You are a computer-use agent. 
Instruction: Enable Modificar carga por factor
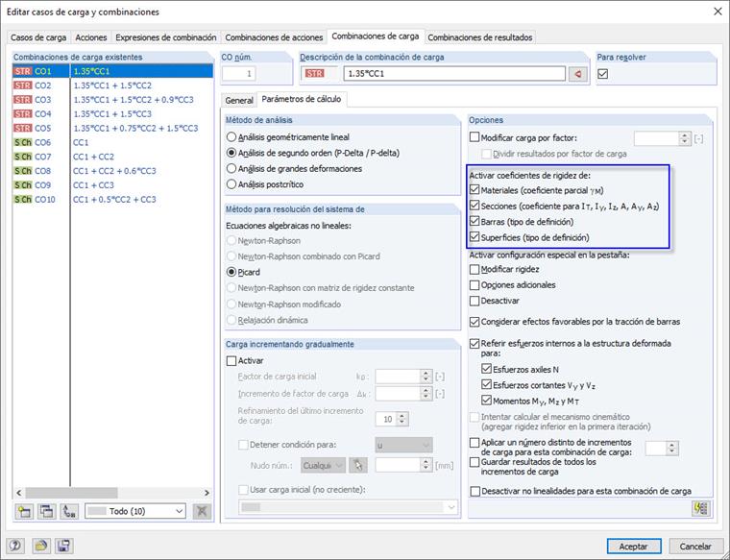[x=474, y=137]
